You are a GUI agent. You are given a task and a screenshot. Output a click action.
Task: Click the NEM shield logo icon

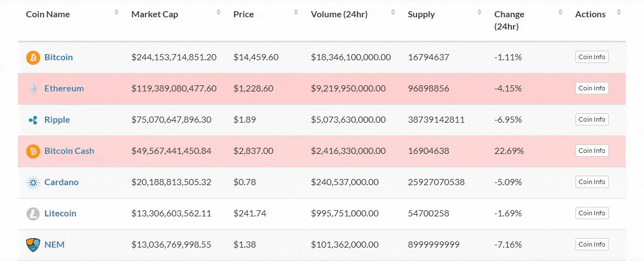[33, 245]
